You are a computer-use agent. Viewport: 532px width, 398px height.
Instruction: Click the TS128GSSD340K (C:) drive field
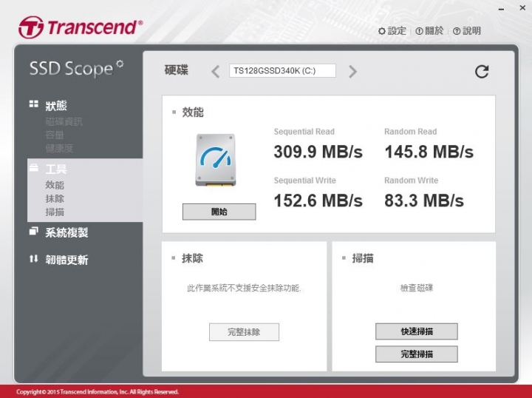coord(282,70)
